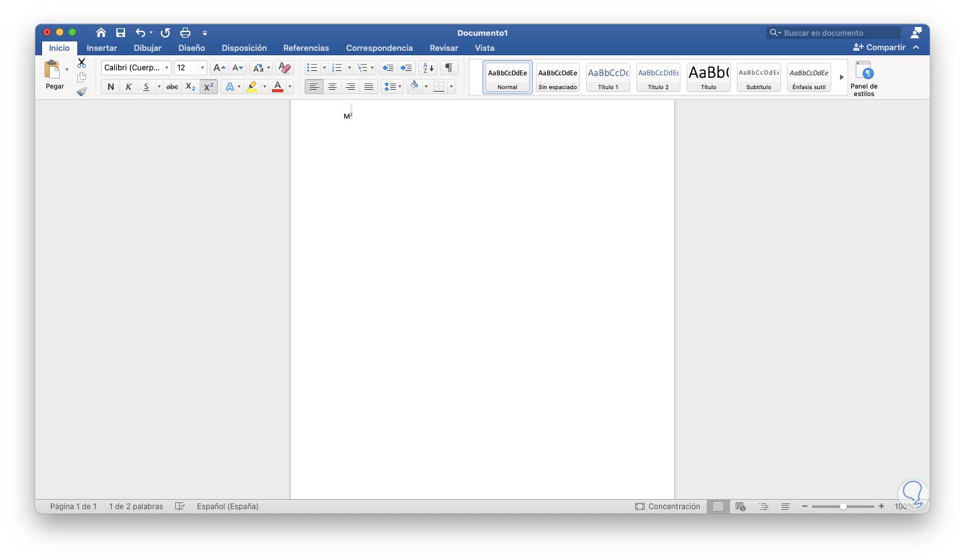The height and width of the screenshot is (560, 965).
Task: Cut selection with the scissors icon
Action: 82,63
